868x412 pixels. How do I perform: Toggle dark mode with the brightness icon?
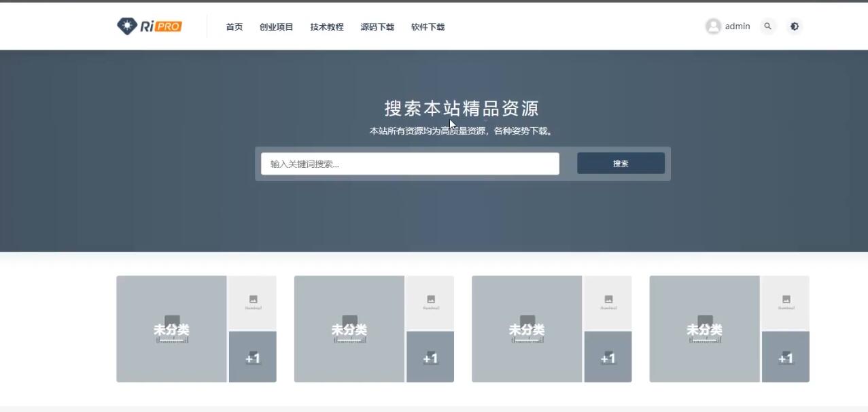pos(793,26)
